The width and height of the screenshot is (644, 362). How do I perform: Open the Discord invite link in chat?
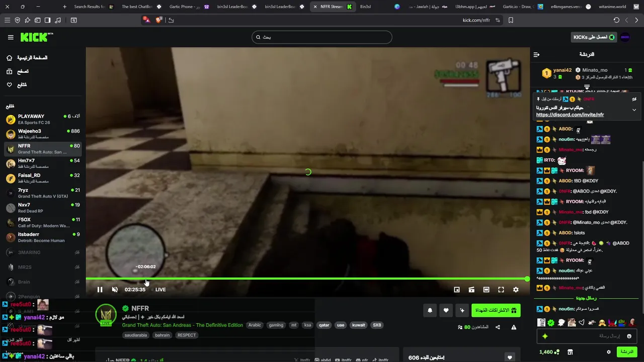570,115
